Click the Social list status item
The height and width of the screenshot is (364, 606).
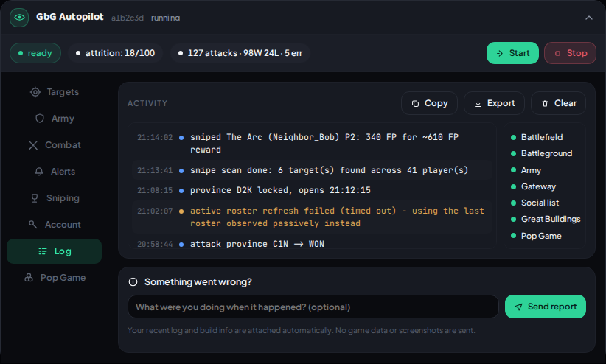535,203
